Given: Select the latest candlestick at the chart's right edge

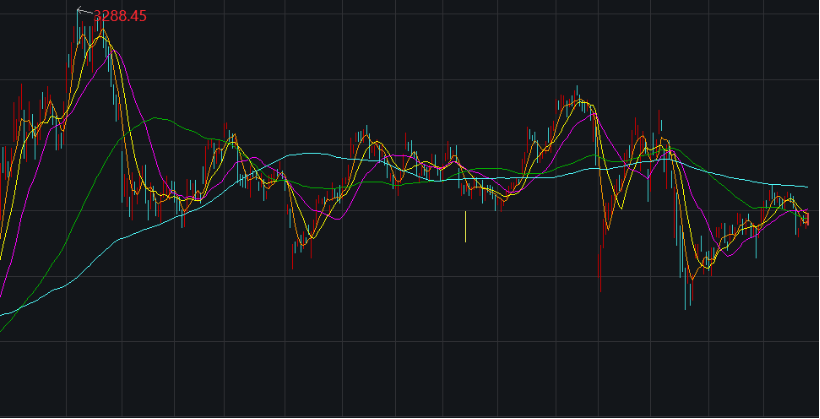Looking at the screenshot, I should pos(806,219).
